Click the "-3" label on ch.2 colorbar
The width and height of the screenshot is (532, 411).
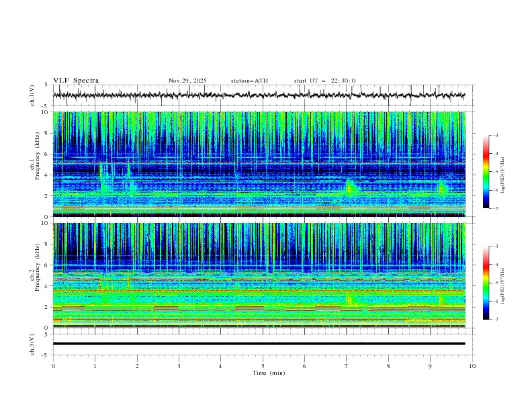495,246
